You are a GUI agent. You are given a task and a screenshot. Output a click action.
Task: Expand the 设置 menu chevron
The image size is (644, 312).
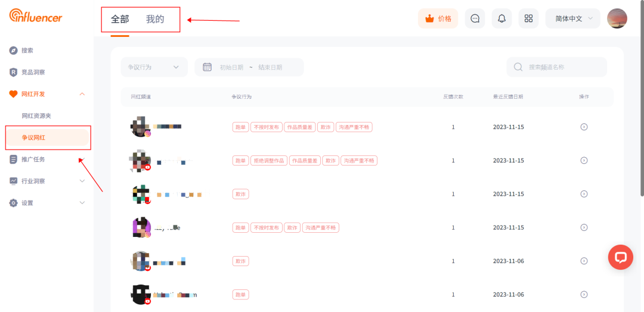point(82,202)
